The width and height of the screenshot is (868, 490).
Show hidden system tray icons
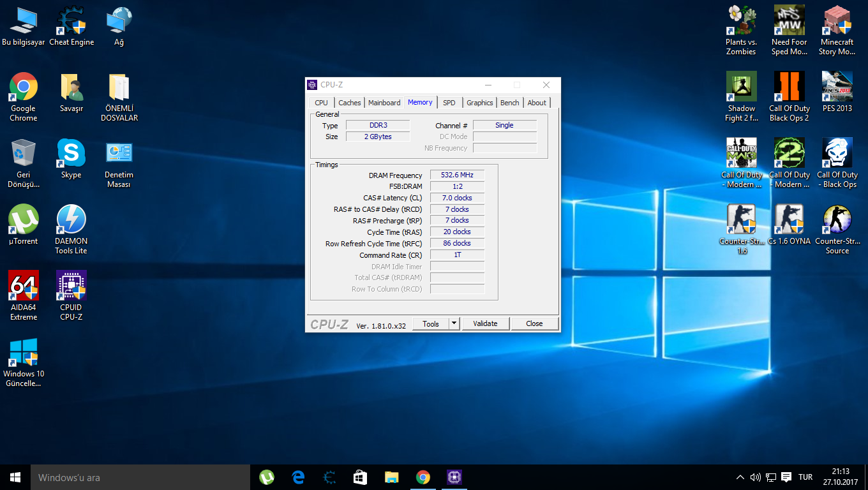click(740, 477)
